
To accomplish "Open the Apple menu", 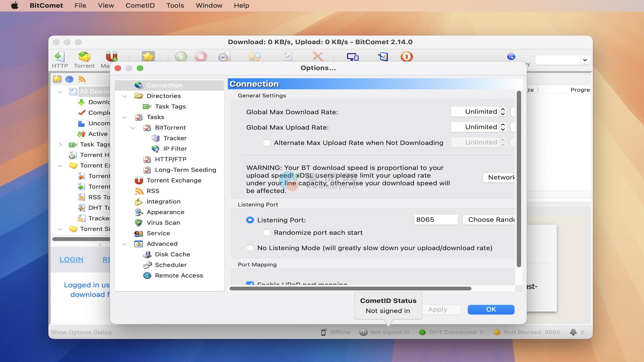I will (15, 5).
